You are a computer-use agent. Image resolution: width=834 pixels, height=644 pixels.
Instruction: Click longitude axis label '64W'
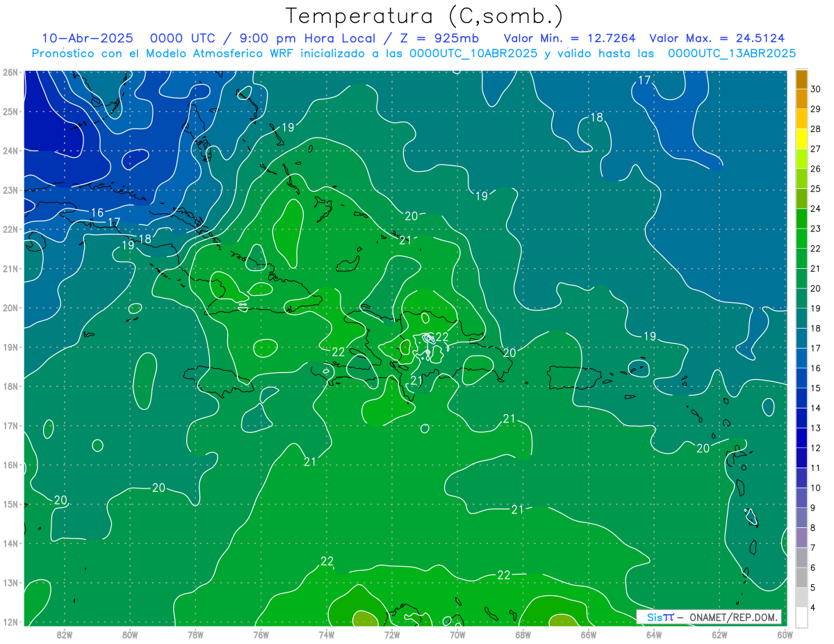click(654, 634)
